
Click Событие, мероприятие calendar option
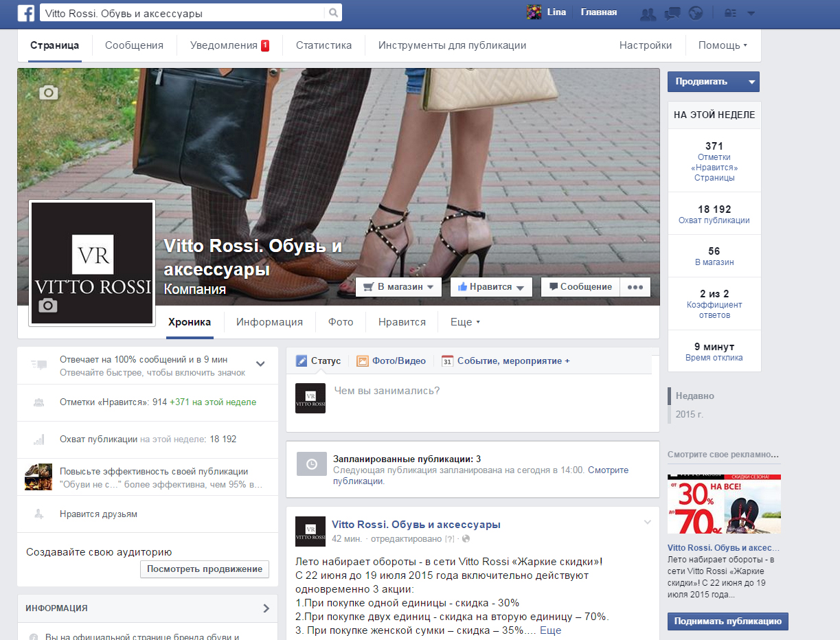506,361
